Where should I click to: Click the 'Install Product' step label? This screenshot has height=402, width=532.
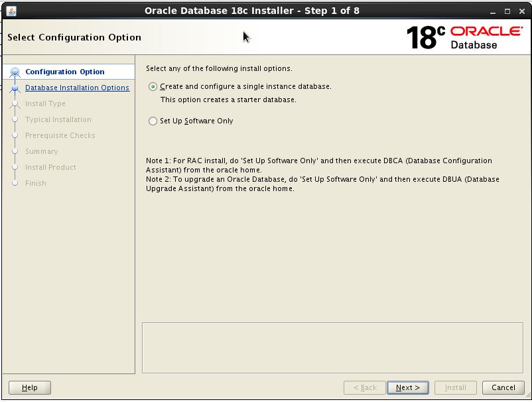50,168
